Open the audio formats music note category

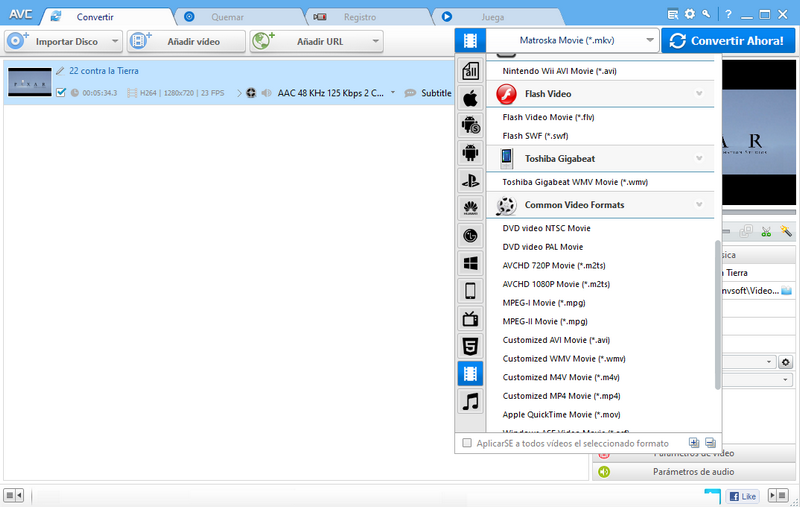point(470,401)
